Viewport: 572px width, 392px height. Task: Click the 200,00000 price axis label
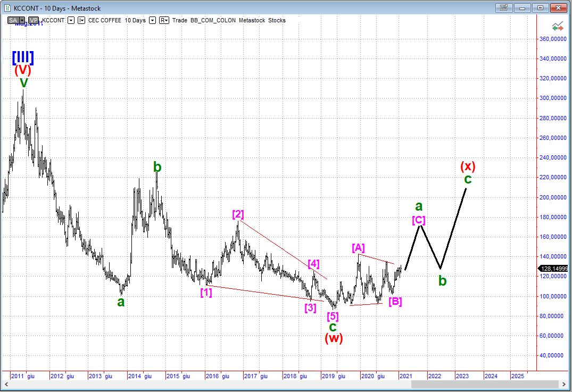[x=553, y=197]
